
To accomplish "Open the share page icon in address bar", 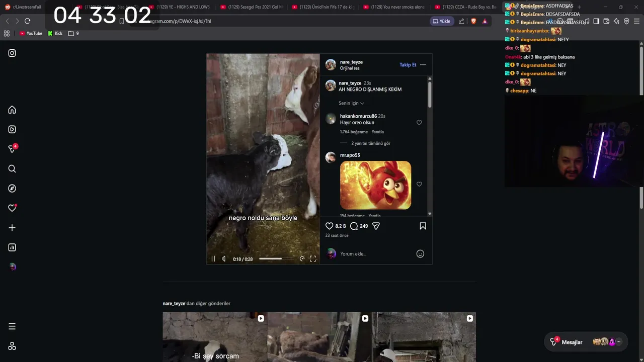I will [461, 21].
